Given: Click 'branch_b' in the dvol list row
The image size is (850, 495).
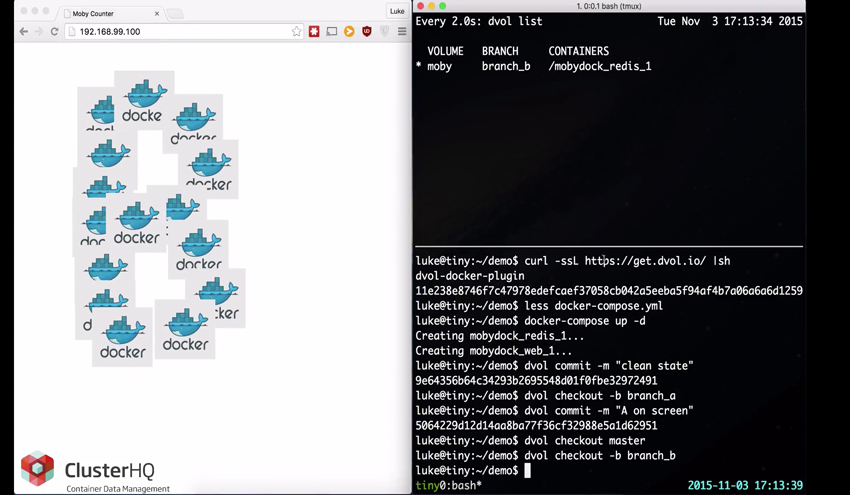Looking at the screenshot, I should click(x=506, y=66).
